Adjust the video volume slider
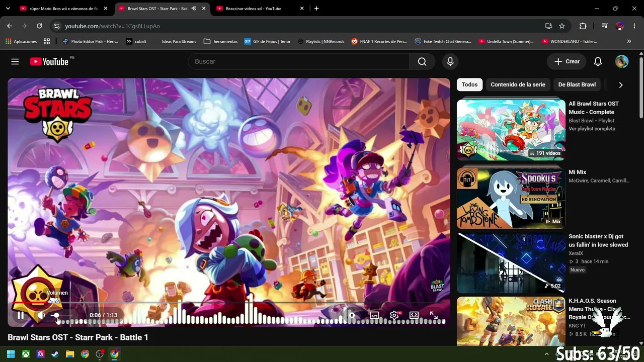644x362 pixels. tap(61, 315)
